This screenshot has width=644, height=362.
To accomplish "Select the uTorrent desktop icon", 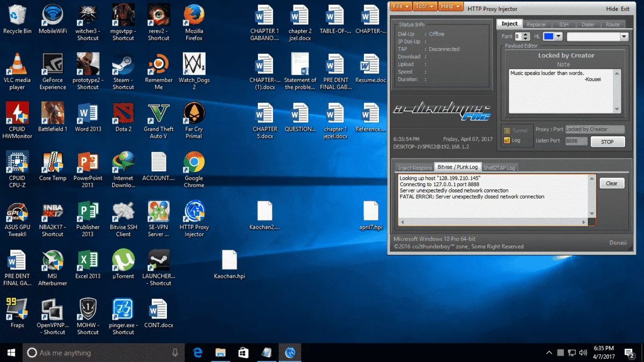I will click(x=123, y=264).
